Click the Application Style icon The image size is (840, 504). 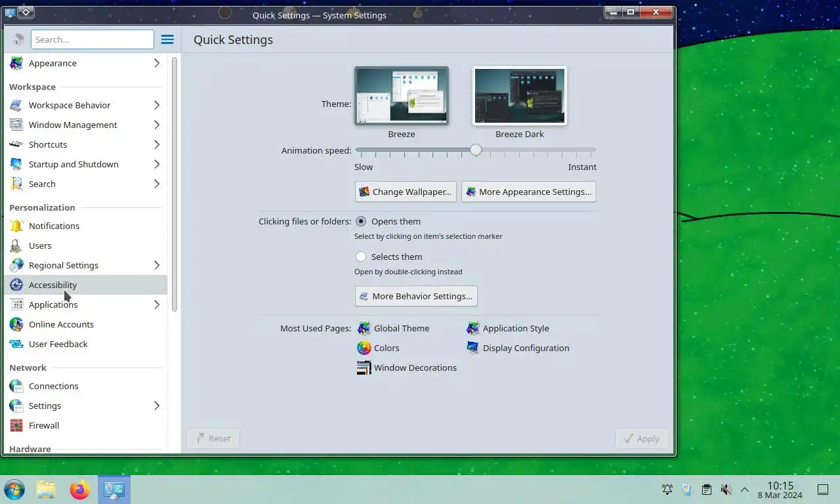tap(472, 328)
